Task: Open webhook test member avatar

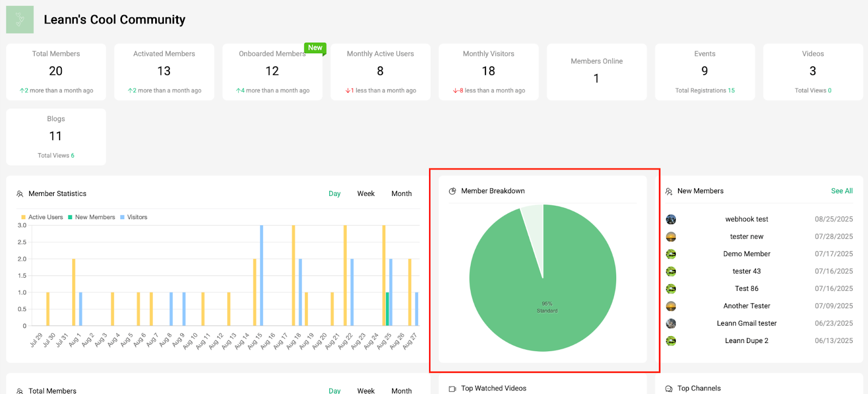Action: point(671,219)
